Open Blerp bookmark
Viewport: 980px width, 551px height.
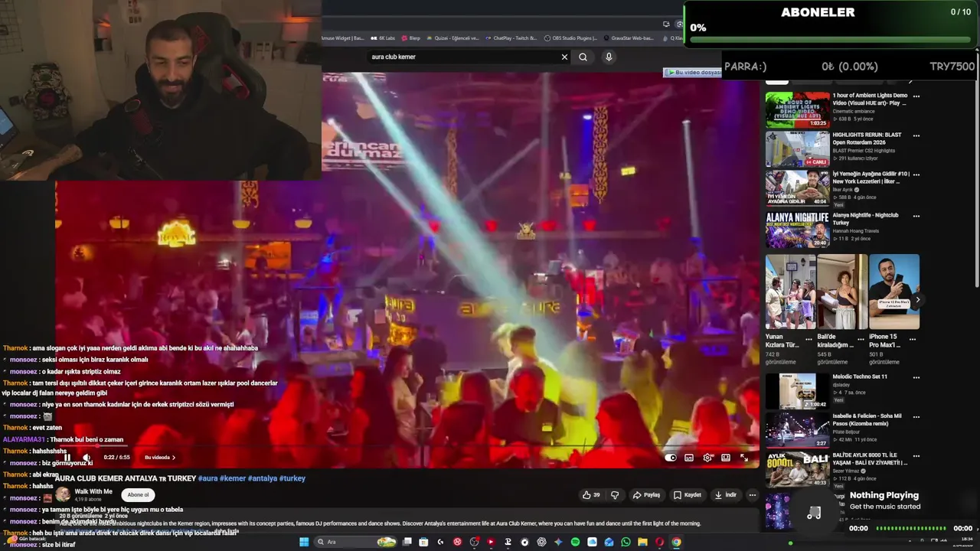tap(410, 37)
